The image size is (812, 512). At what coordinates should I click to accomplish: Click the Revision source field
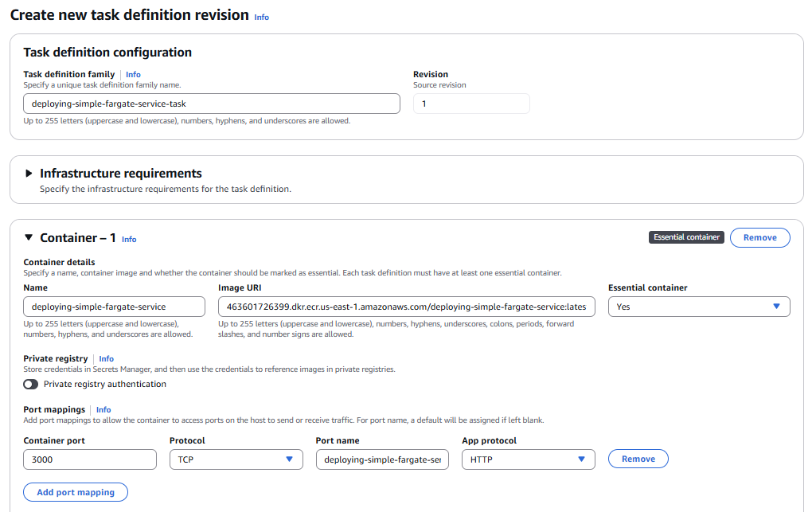(x=471, y=104)
